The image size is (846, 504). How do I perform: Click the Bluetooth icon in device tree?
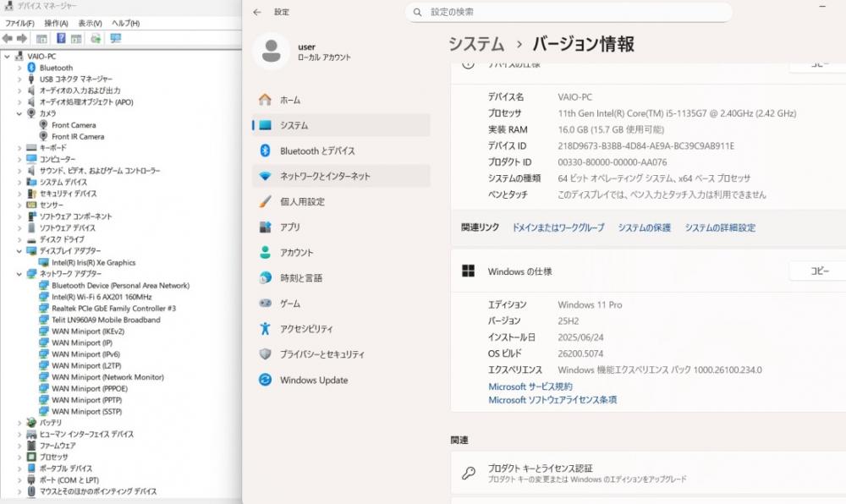[31, 68]
